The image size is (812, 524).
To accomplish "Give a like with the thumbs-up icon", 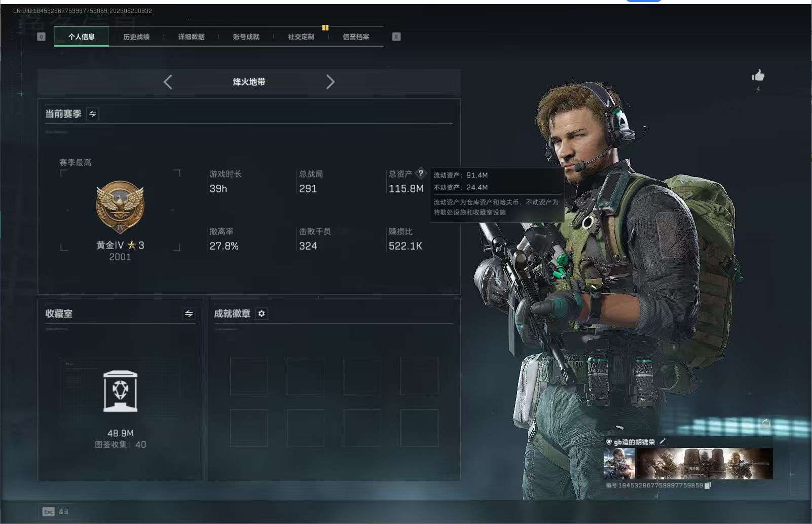I will 758,76.
